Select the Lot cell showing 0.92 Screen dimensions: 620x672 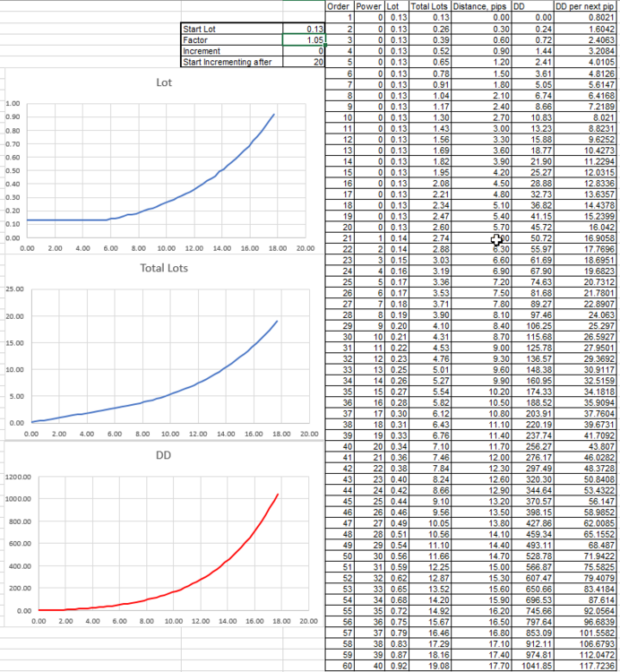click(395, 666)
